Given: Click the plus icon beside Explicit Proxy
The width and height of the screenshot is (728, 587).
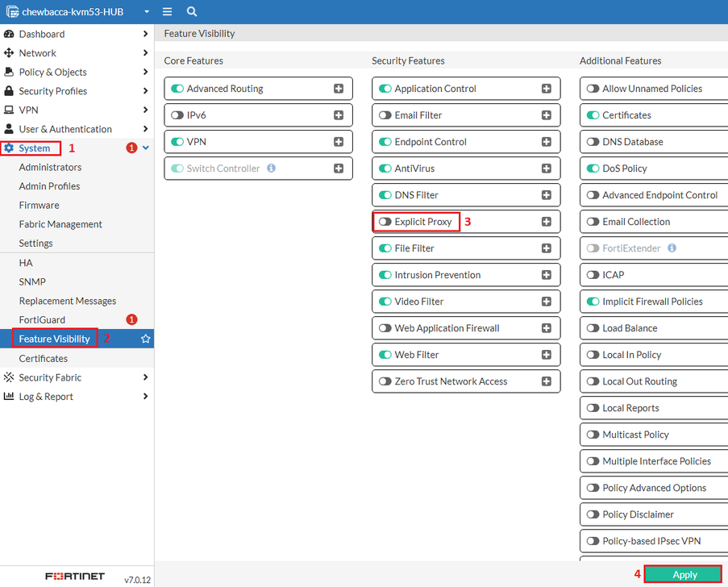Looking at the screenshot, I should coord(547,222).
